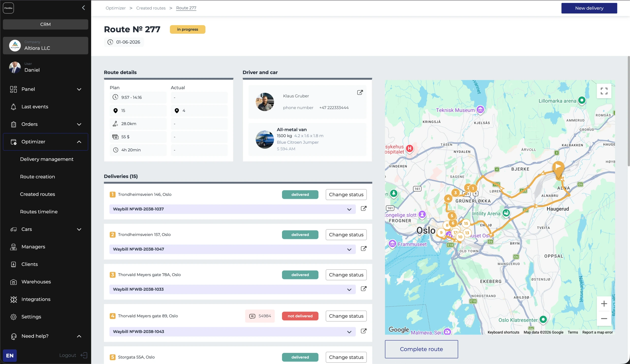
Task: Open waybill WB-2038-1033 in new window
Action: click(x=364, y=289)
